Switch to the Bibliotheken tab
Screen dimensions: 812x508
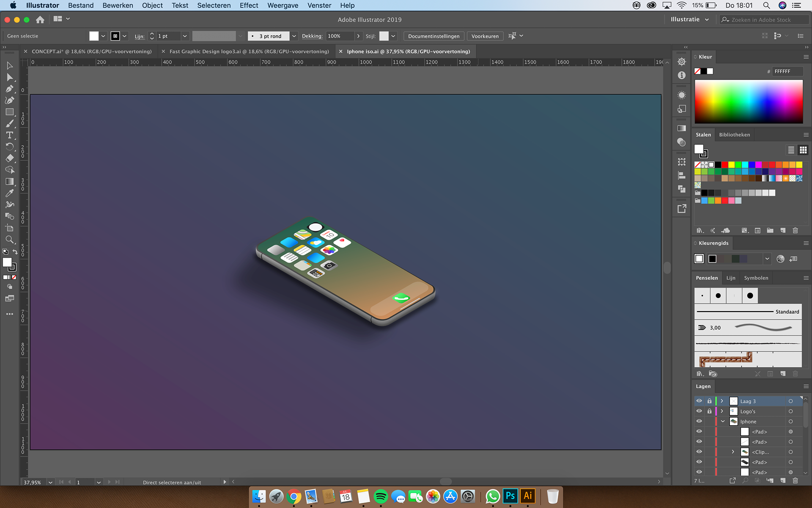pos(734,135)
